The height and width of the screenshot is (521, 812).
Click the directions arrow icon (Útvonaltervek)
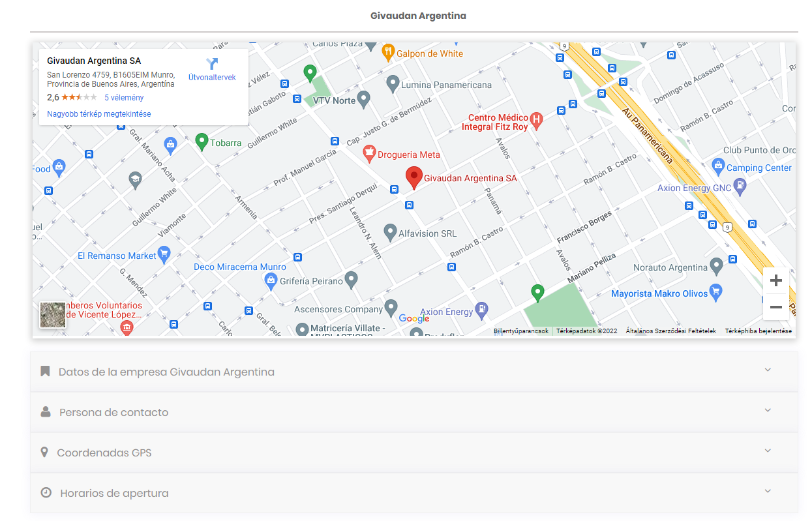point(212,64)
